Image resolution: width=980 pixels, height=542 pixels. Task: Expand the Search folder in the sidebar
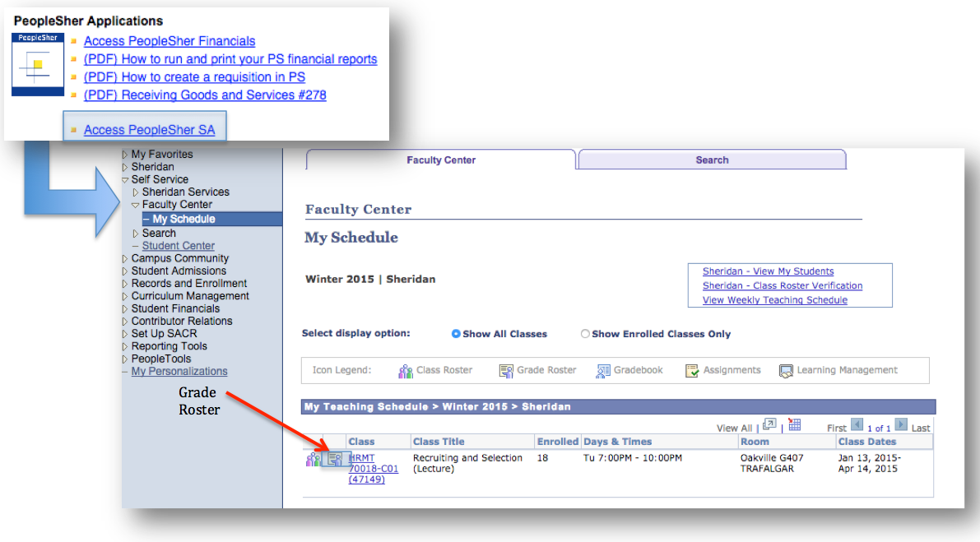tap(136, 234)
